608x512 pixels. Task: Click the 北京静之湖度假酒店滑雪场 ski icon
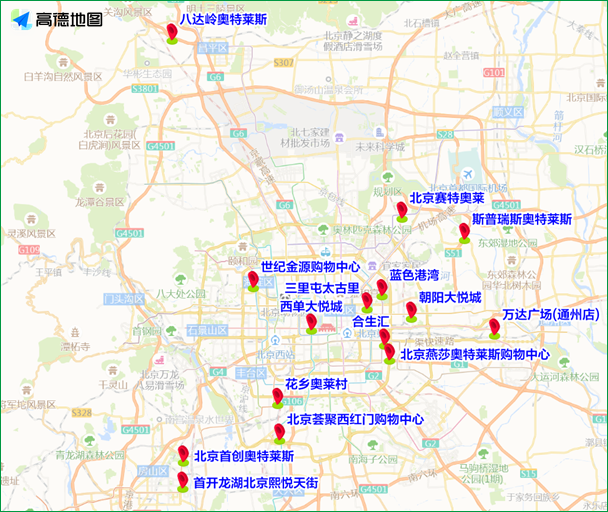point(353,21)
